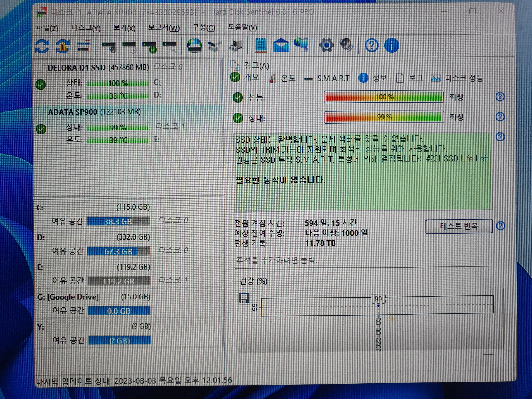Switch to the S.M.A.R.T. tab

[x=328, y=78]
